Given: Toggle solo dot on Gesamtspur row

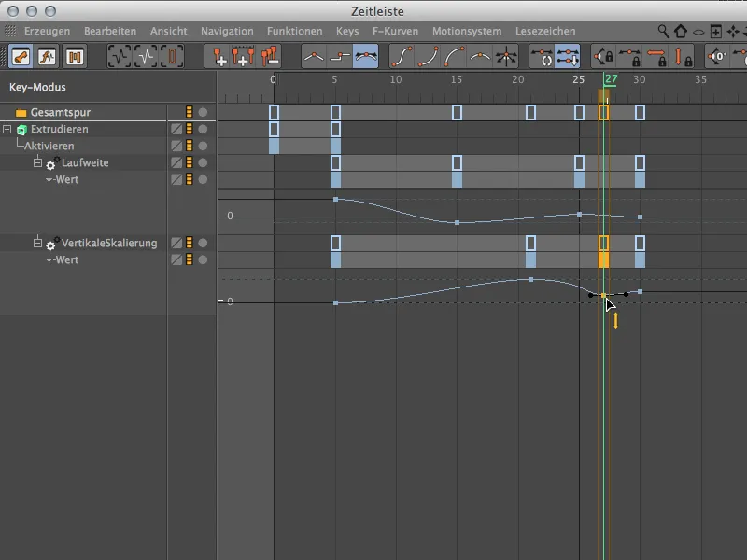Looking at the screenshot, I should tap(203, 112).
